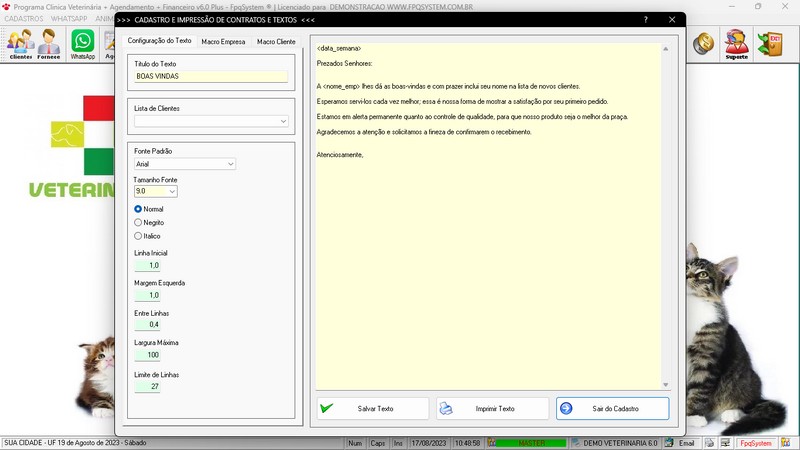Click the Sair do Cadastro button

pos(612,408)
